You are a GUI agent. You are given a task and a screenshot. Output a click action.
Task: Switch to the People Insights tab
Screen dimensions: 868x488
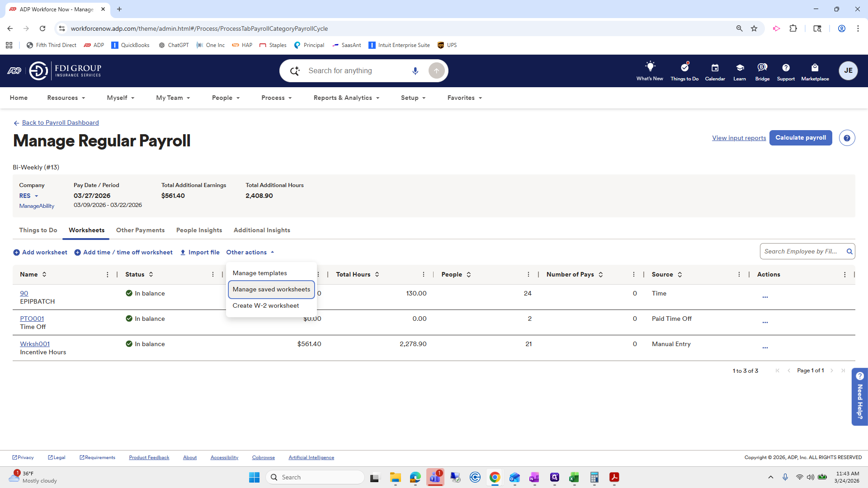pyautogui.click(x=199, y=230)
